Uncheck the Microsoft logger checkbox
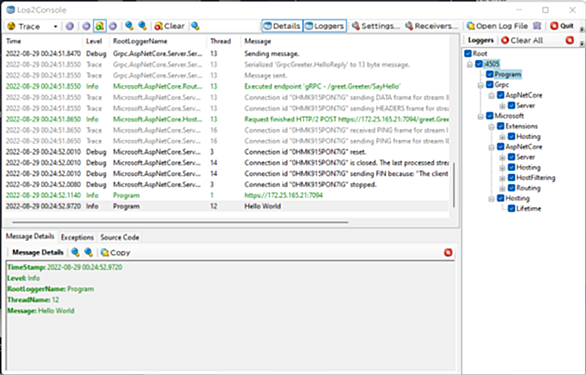 pyautogui.click(x=490, y=116)
